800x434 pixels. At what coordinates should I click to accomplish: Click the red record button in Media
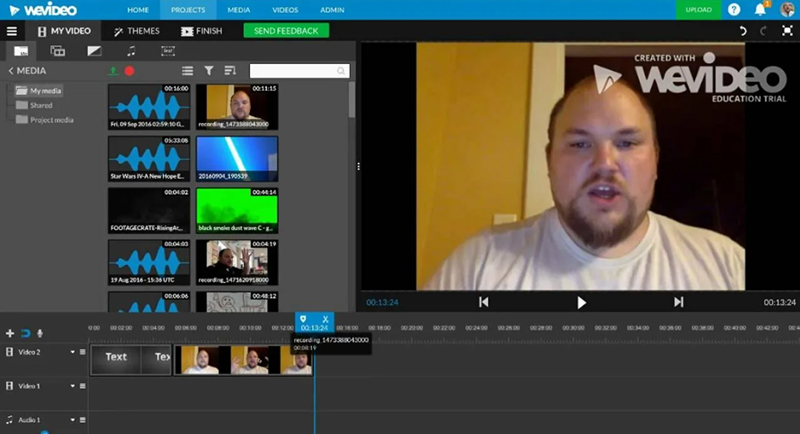130,71
